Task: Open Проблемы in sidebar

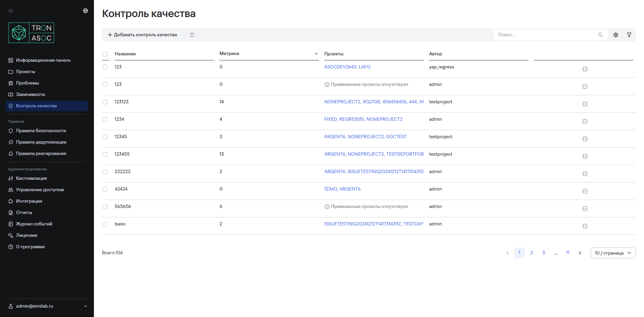Action: (47, 83)
